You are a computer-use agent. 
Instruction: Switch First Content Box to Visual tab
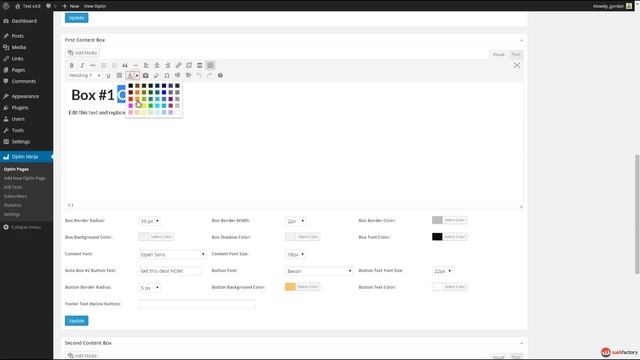tap(498, 54)
